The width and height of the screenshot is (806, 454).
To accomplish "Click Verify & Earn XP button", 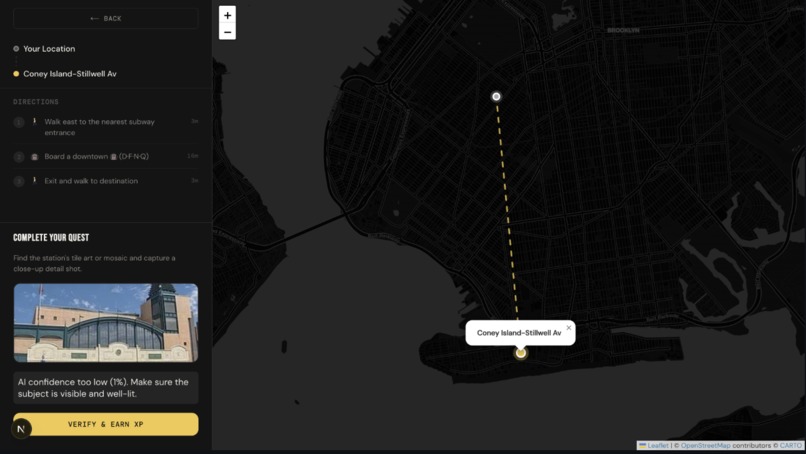I will coord(105,424).
